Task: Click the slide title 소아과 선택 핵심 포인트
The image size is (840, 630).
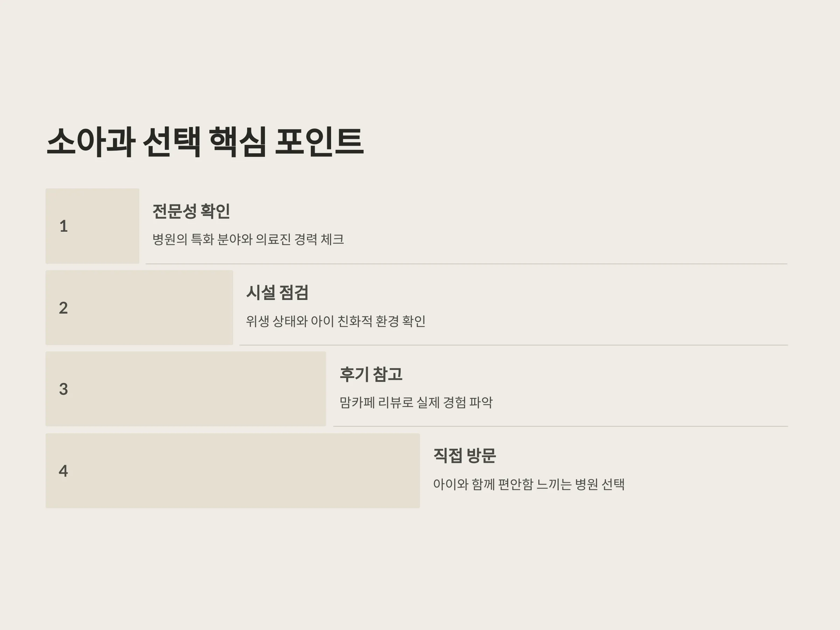Action: pos(205,142)
